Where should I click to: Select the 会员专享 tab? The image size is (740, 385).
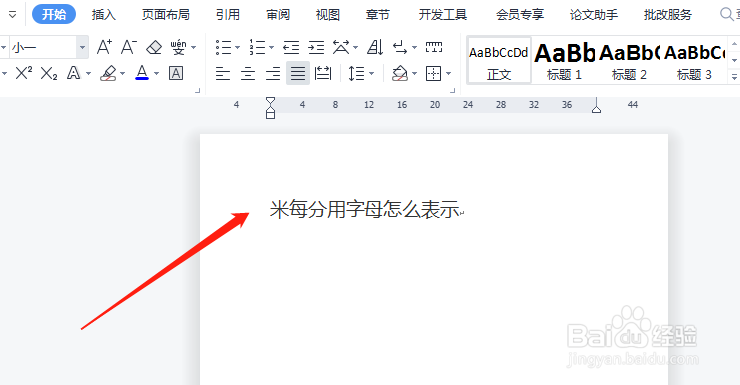[x=520, y=15]
